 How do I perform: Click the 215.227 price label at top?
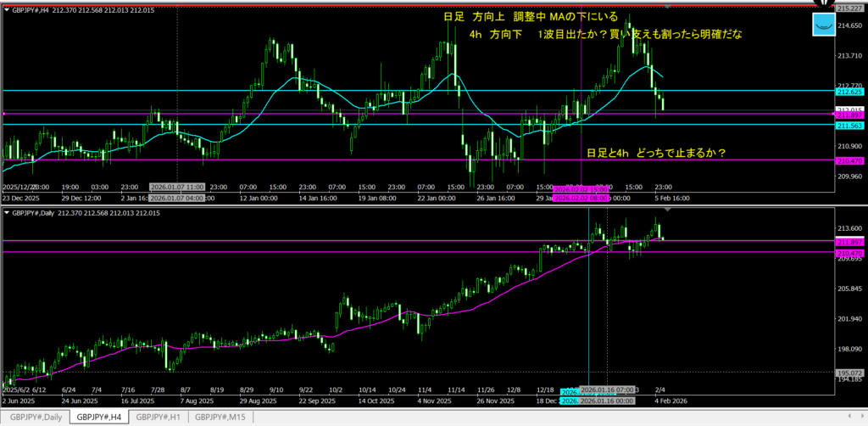click(849, 8)
